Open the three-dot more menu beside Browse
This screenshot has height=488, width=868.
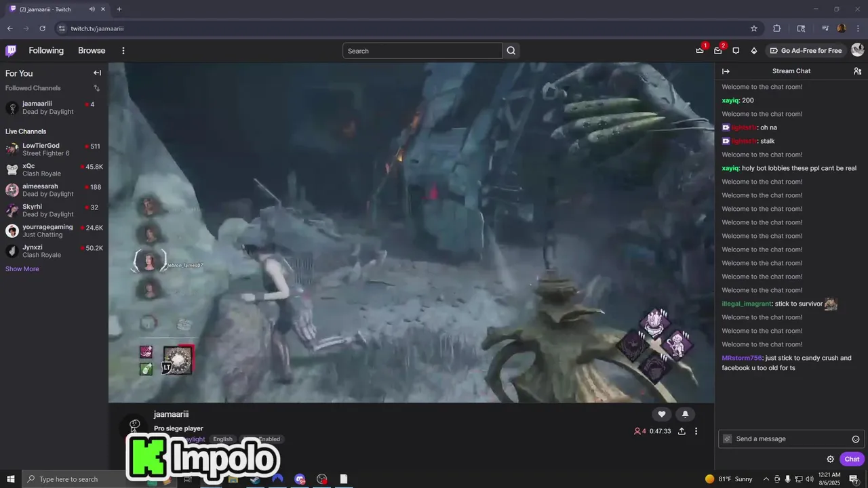123,51
